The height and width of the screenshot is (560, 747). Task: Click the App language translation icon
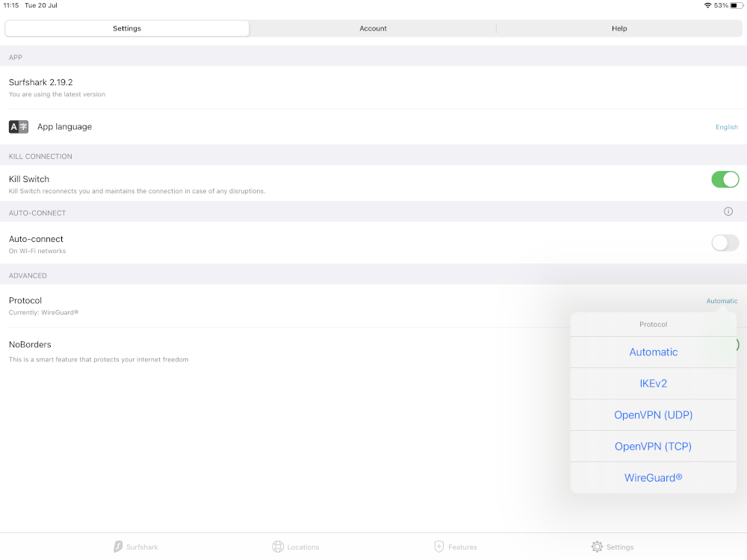18,126
